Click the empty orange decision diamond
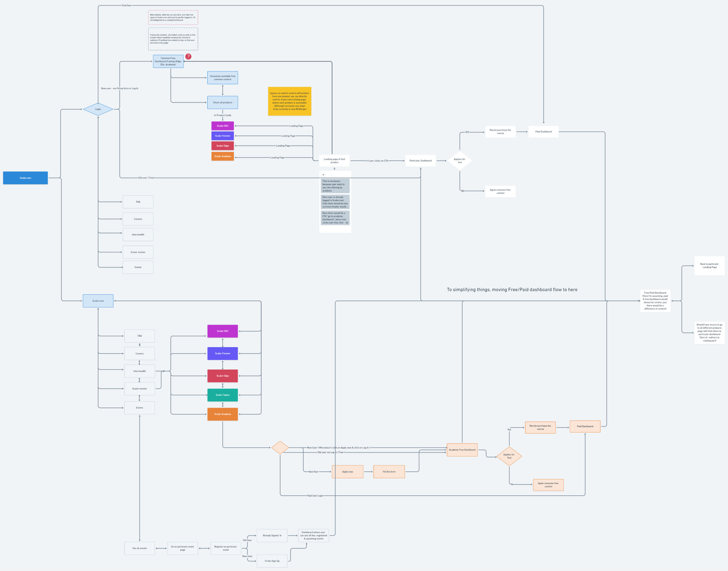Image resolution: width=728 pixels, height=571 pixels. [280, 447]
